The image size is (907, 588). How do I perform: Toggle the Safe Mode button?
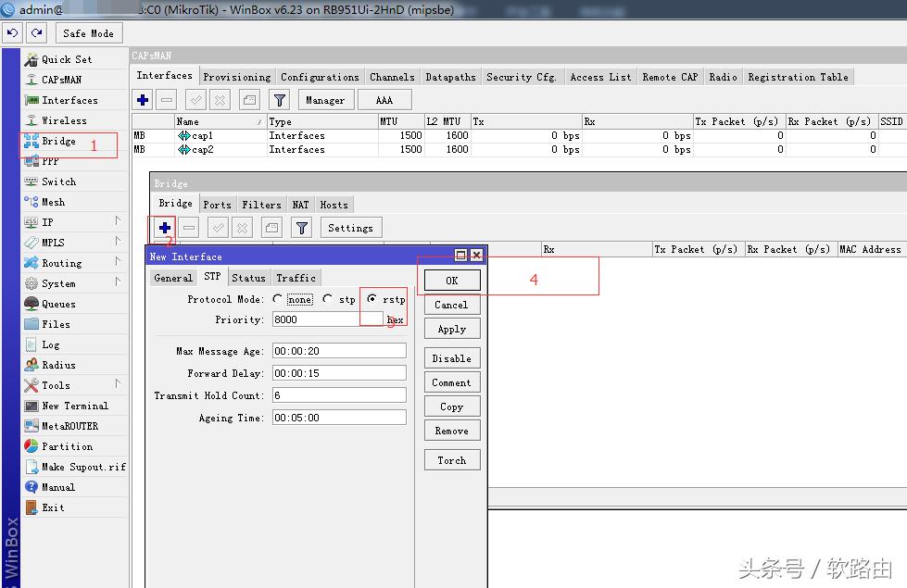click(x=88, y=33)
